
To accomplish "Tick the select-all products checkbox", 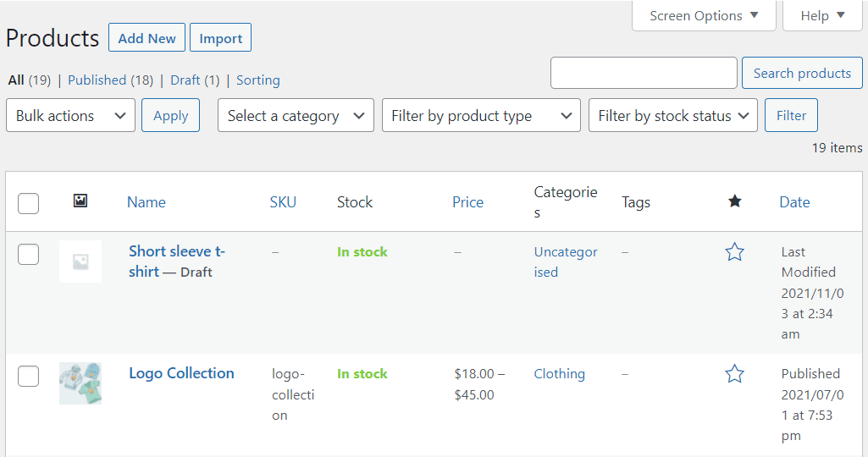I will [28, 203].
